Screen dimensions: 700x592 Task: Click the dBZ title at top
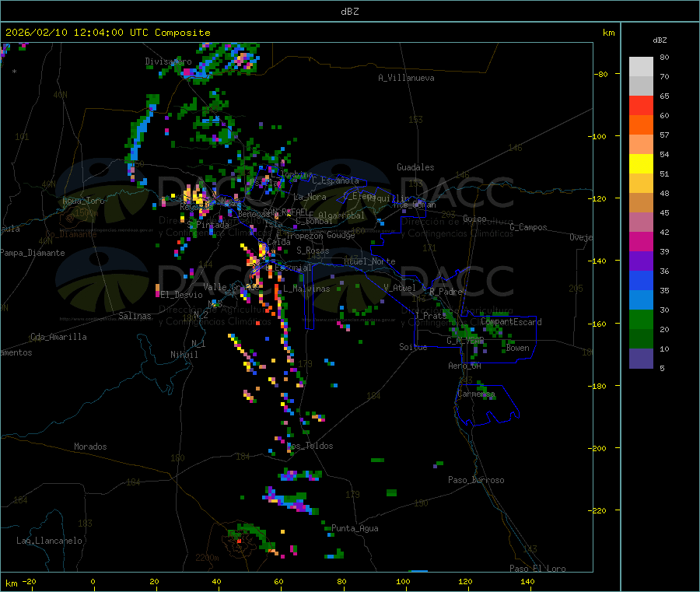click(349, 12)
